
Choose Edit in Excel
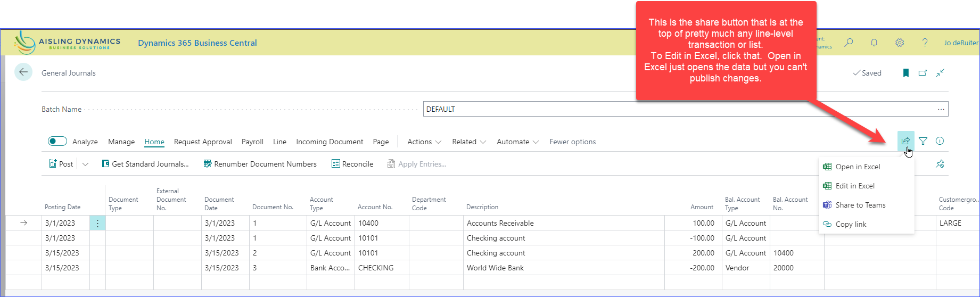point(867,186)
